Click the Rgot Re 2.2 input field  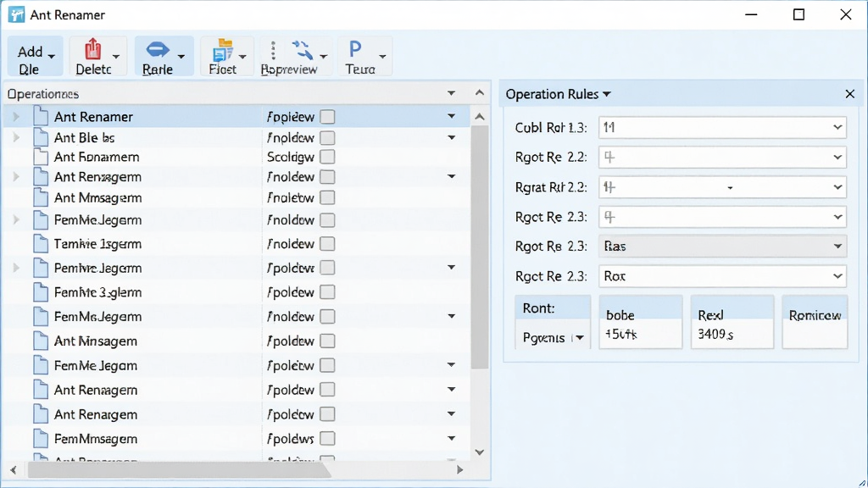[722, 157]
